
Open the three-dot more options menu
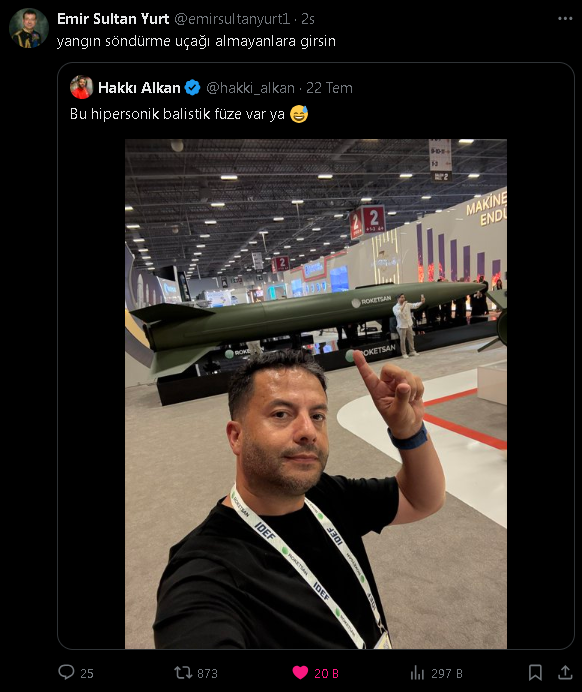tap(565, 19)
